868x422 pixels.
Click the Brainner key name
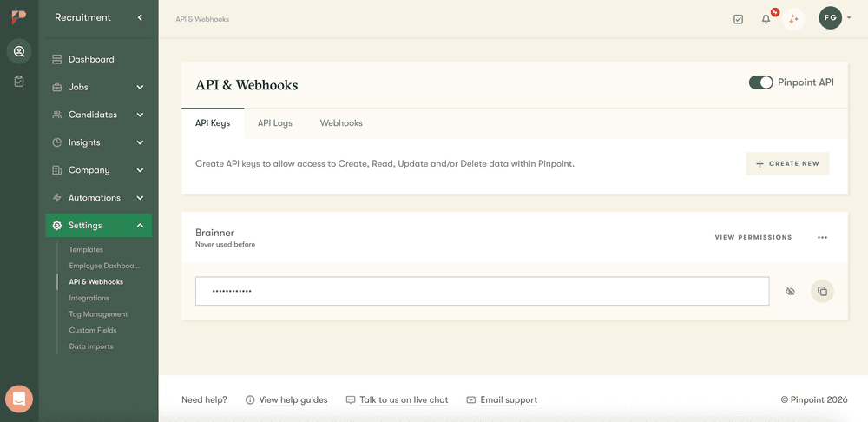coord(214,234)
